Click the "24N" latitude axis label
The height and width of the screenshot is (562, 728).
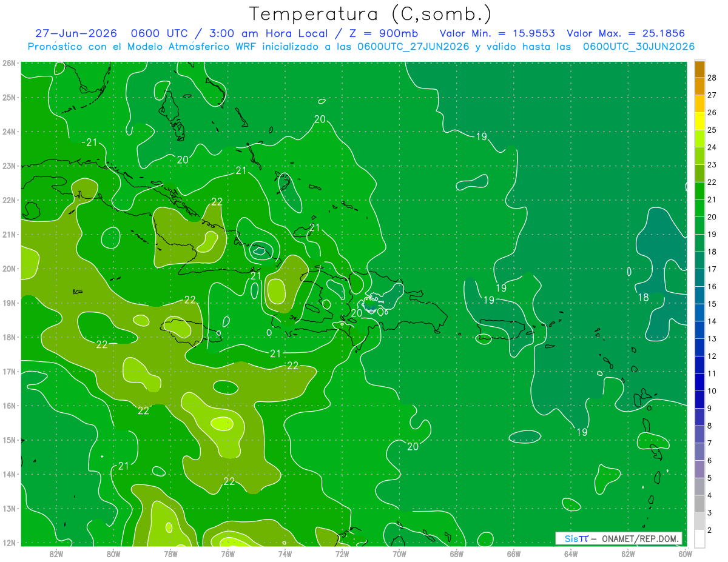8,132
